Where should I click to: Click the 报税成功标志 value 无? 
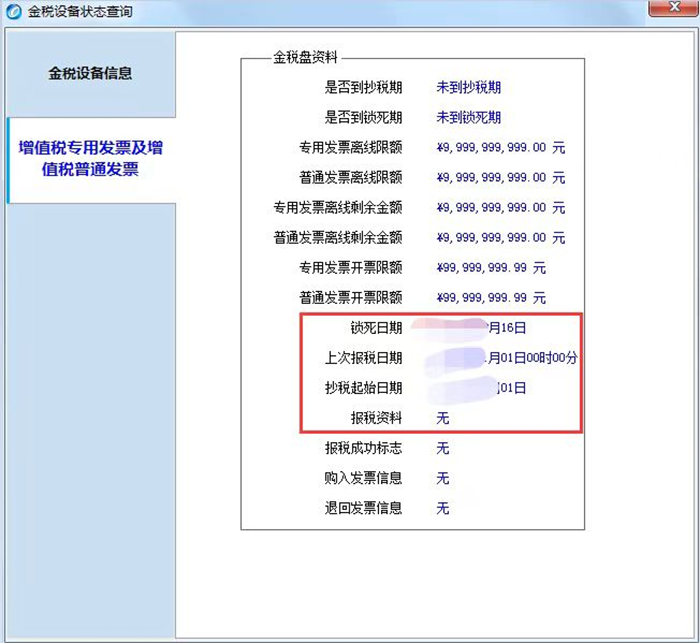pos(442,448)
